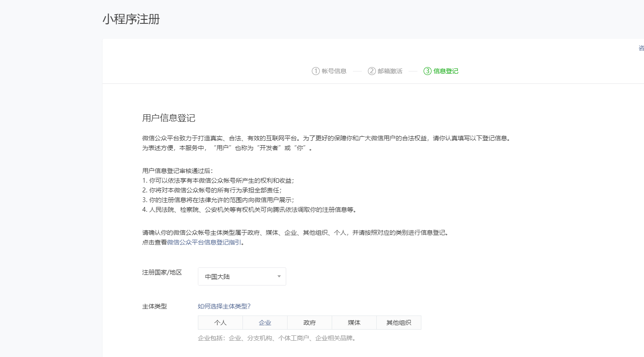This screenshot has width=644, height=357.
Task: Click the 小程序注册 page title
Action: coord(131,19)
